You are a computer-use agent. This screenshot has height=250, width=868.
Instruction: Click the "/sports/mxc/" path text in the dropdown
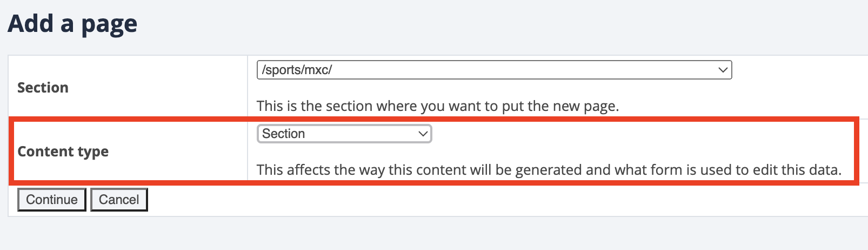click(297, 70)
